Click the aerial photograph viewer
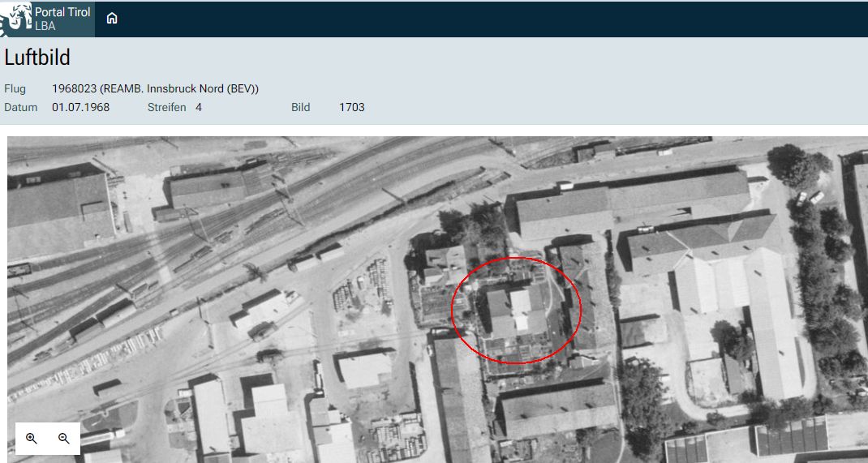This screenshot has width=868, height=463. coord(437,300)
